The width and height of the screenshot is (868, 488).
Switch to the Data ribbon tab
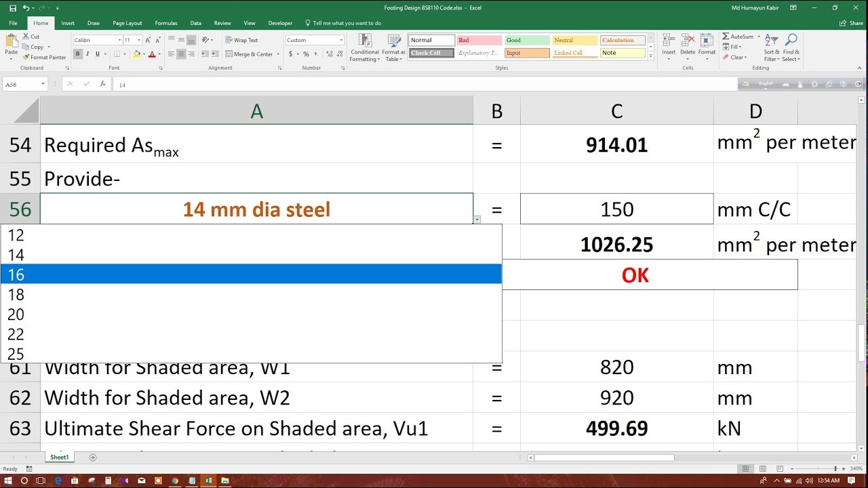click(195, 23)
